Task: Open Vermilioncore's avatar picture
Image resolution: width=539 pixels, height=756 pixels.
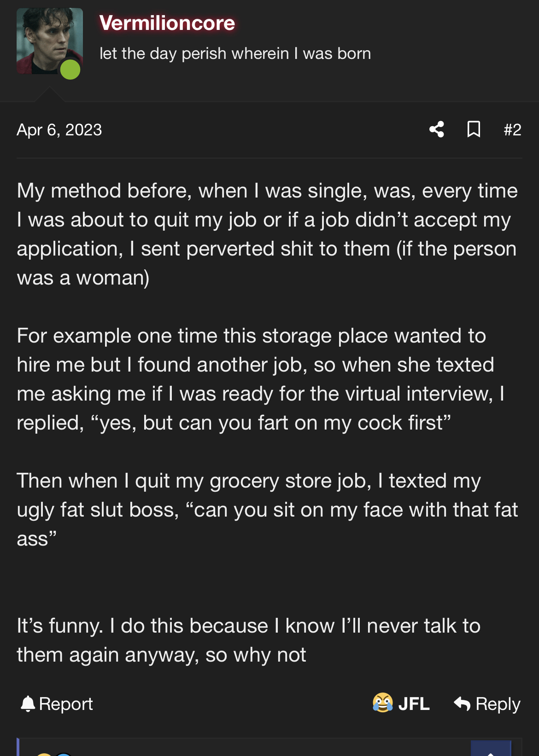Action: 50,41
